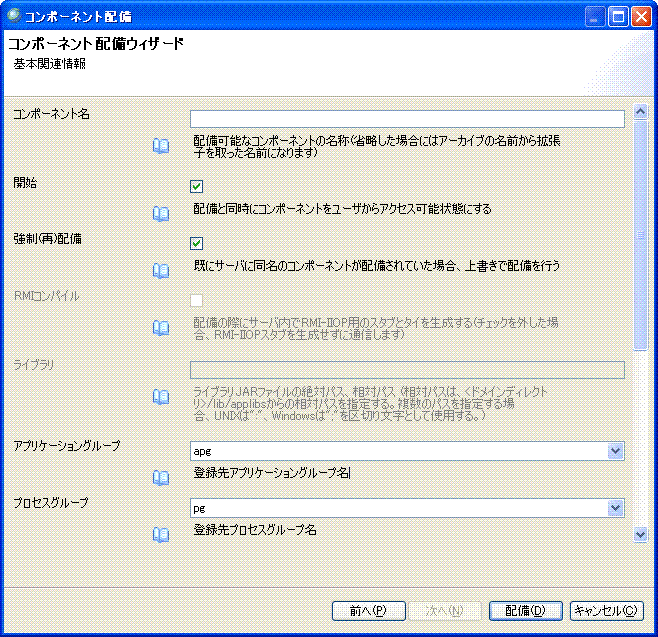Click help book icon under コンポーネント名
The height and width of the screenshot is (637, 658).
(x=161, y=146)
